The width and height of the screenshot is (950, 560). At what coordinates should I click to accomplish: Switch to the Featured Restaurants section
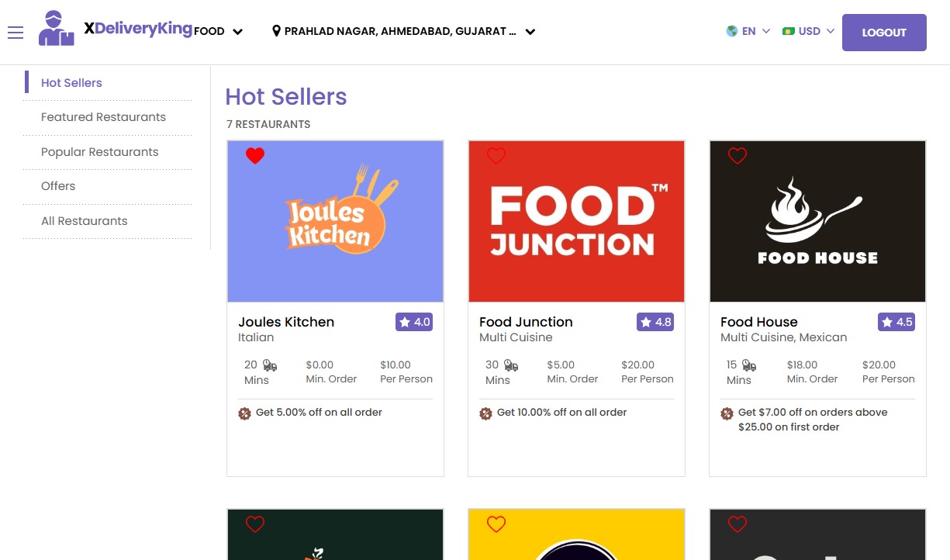pos(103,116)
